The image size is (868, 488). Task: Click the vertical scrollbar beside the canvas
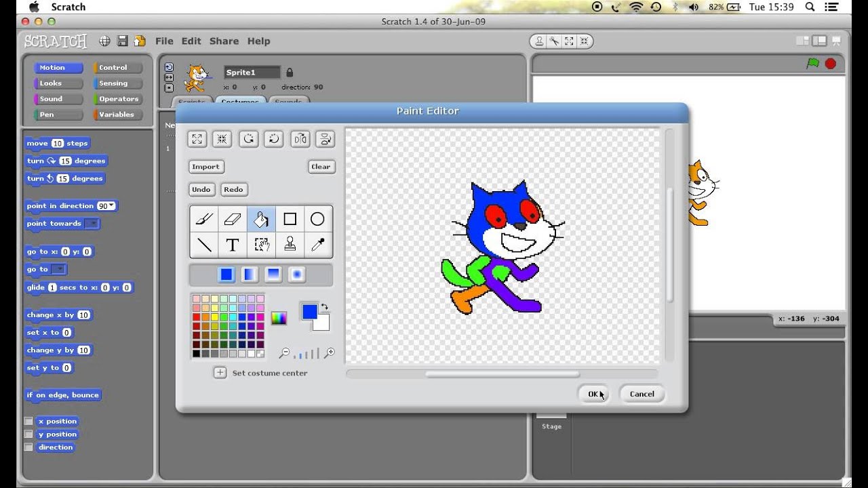point(669,244)
